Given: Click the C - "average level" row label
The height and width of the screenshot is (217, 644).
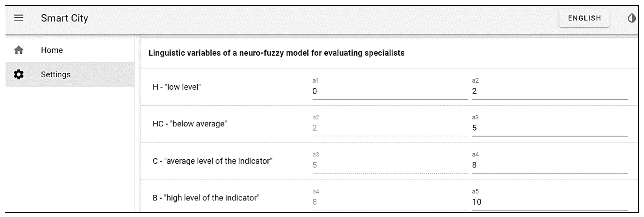Looking at the screenshot, I should [x=212, y=161].
